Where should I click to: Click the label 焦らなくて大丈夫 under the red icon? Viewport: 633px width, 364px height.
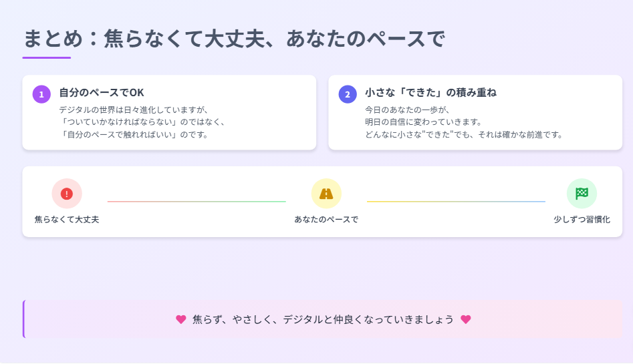pyautogui.click(x=67, y=219)
